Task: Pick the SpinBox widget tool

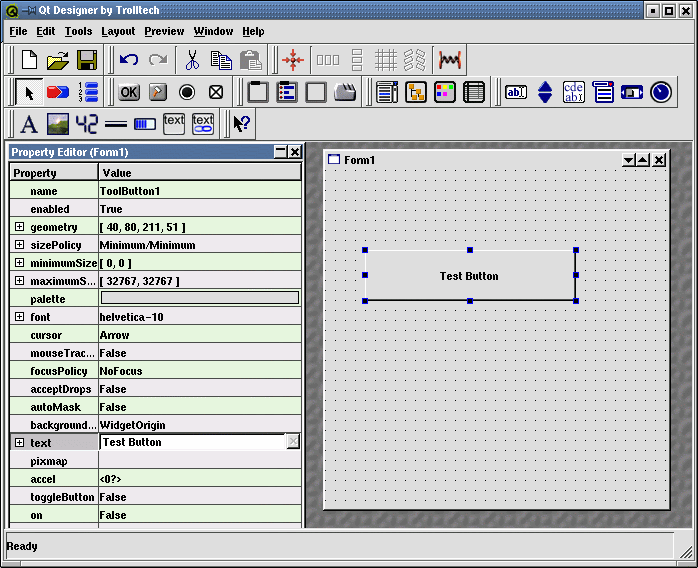Action: click(545, 93)
